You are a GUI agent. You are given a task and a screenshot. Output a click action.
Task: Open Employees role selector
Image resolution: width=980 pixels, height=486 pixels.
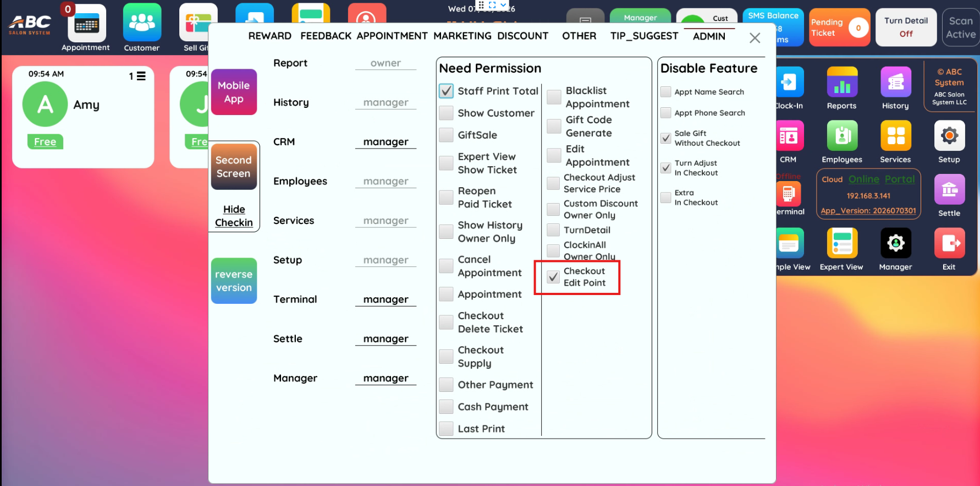coord(386,181)
